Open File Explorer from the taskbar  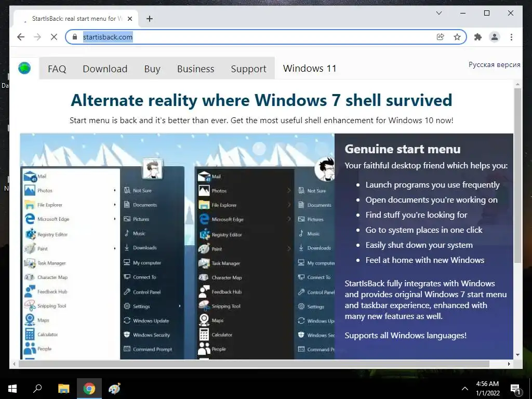point(63,389)
